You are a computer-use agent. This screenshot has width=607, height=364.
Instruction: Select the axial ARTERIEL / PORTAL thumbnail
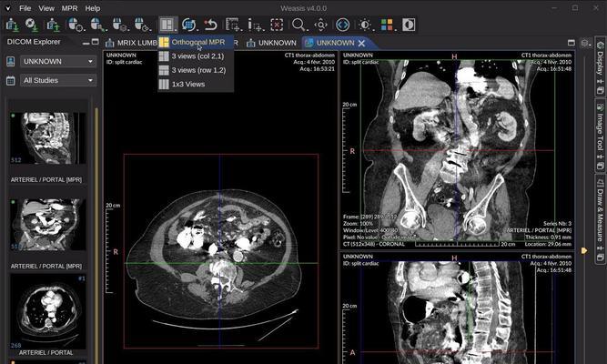point(47,311)
